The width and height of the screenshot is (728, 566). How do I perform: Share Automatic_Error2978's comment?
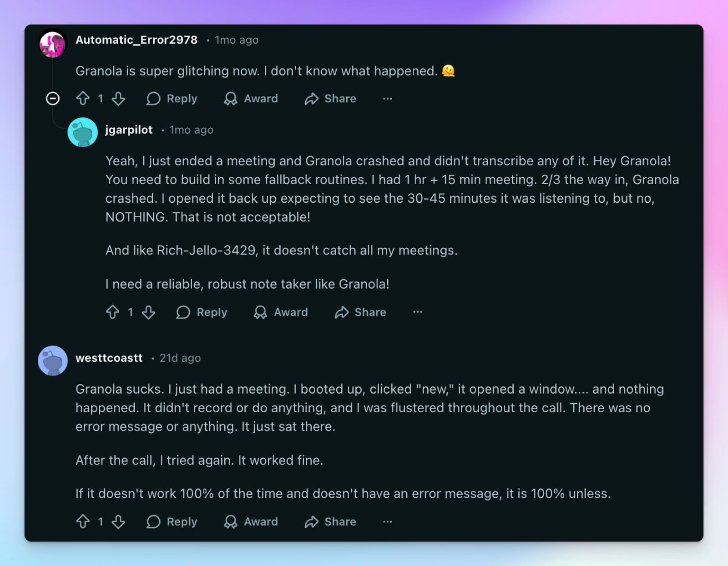coord(330,99)
